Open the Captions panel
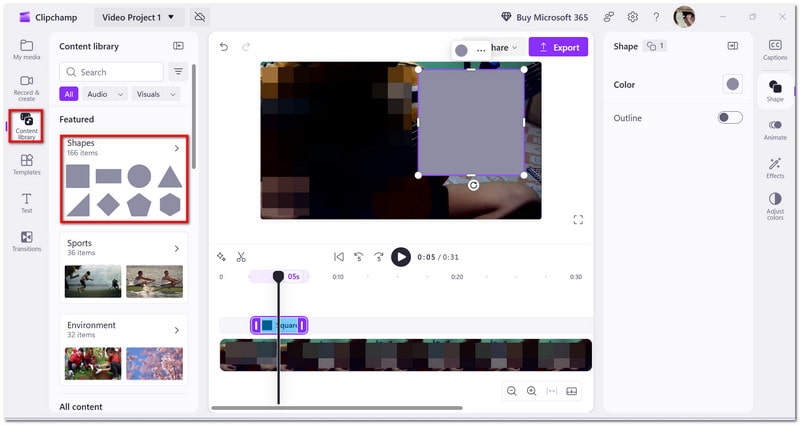The width and height of the screenshot is (800, 425). 775,50
